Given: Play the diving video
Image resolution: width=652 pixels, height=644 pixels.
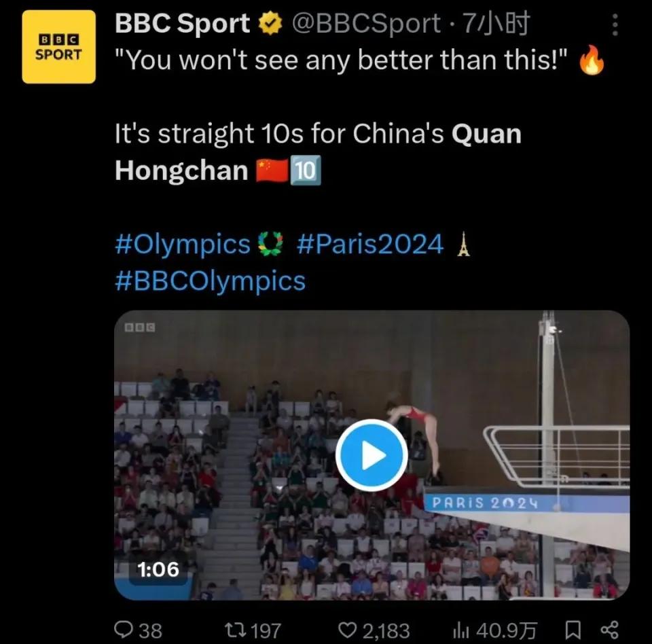Looking at the screenshot, I should click(x=372, y=456).
